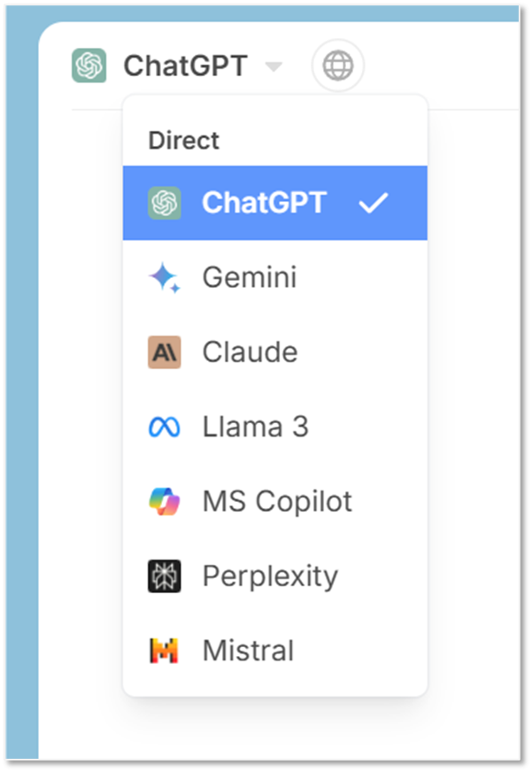The width and height of the screenshot is (532, 772).
Task: Click the Perplexity black logo icon
Action: [x=165, y=576]
